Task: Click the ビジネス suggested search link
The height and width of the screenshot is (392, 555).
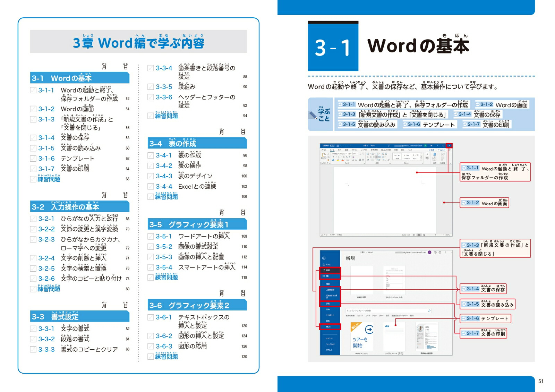Action: (360, 316)
